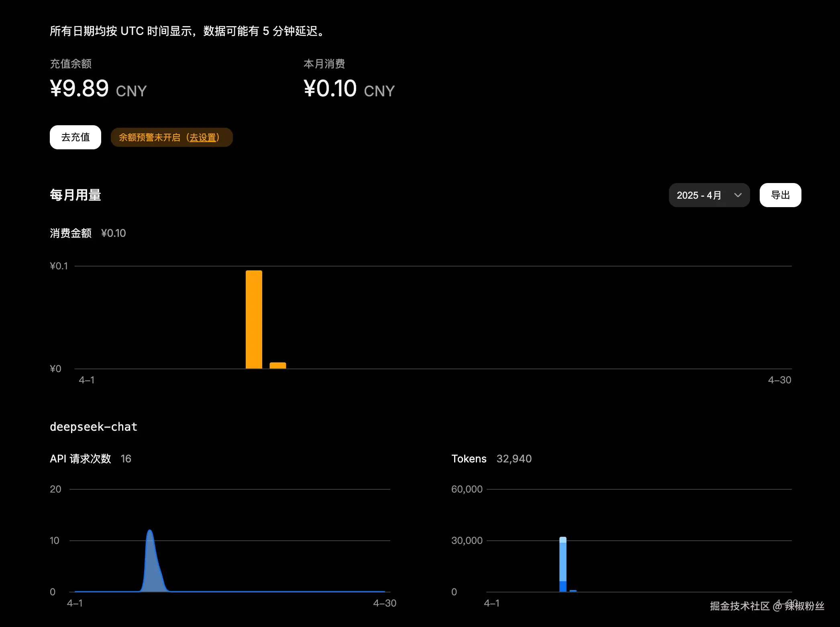Click the small orange spending bar

point(277,365)
